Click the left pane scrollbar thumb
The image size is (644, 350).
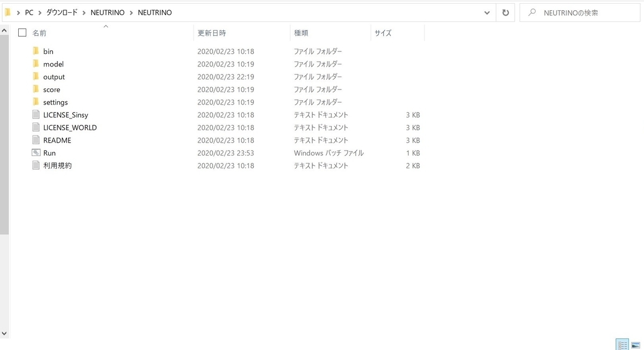pos(4,135)
